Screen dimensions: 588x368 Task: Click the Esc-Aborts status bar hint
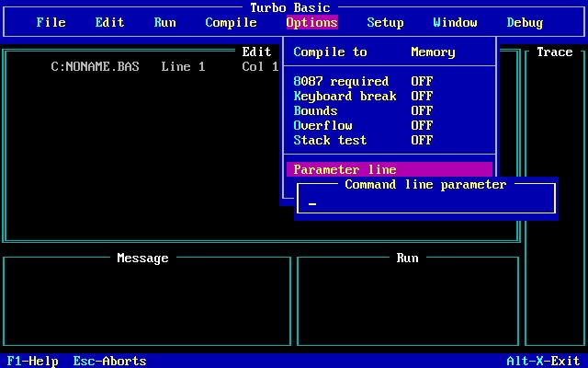[x=109, y=361]
